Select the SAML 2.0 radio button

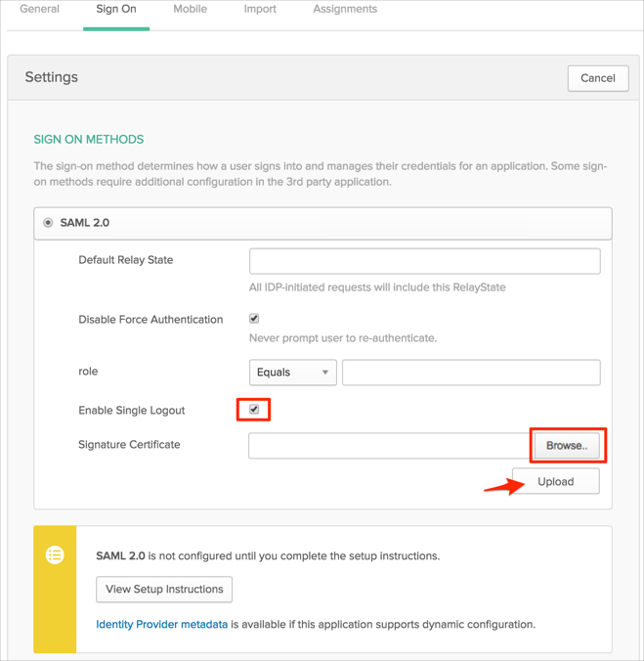[48, 223]
